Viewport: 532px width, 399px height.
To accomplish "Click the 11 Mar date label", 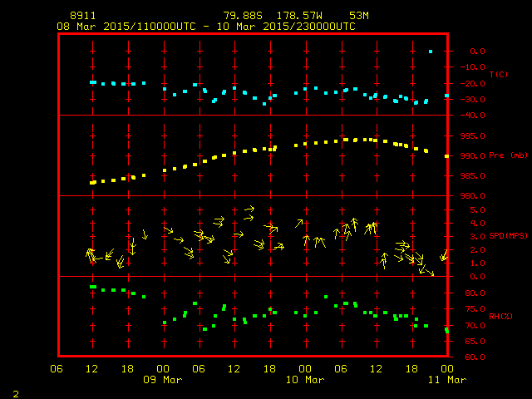I will [447, 380].
